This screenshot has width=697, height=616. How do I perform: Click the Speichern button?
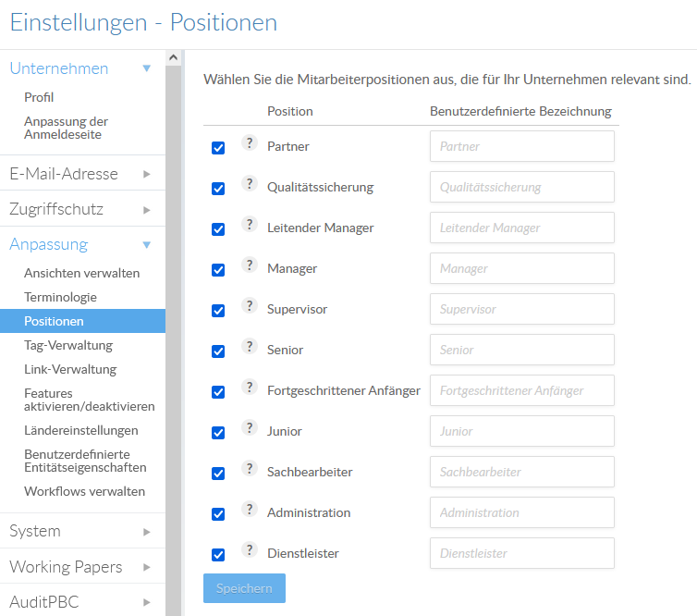(244, 588)
